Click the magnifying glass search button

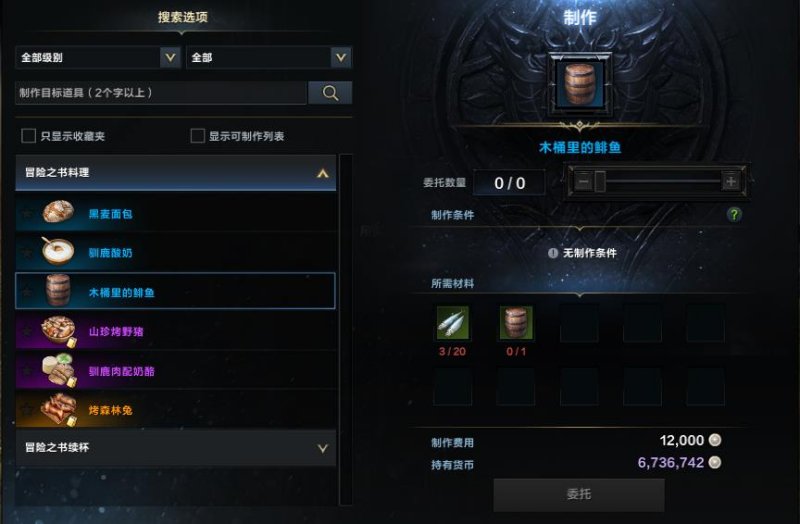[x=330, y=93]
